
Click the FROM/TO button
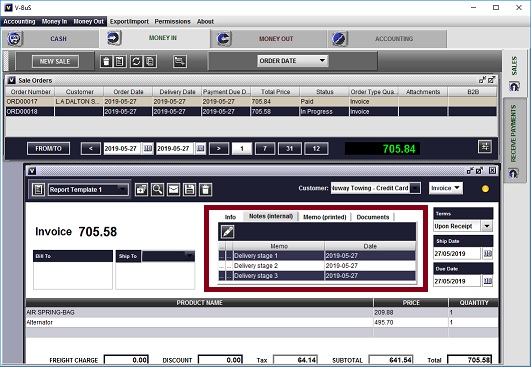pyautogui.click(x=48, y=148)
